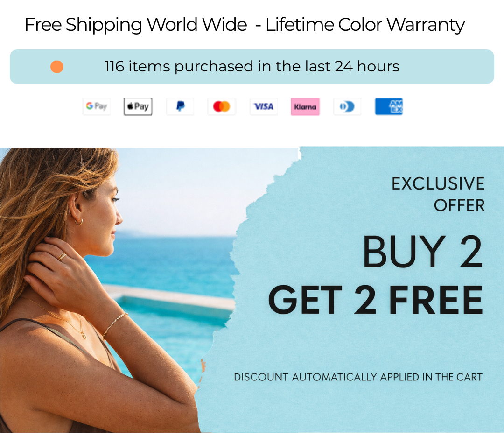Select the Apple Pay payment badge
Screen dimensions: 504x436
[138, 106]
